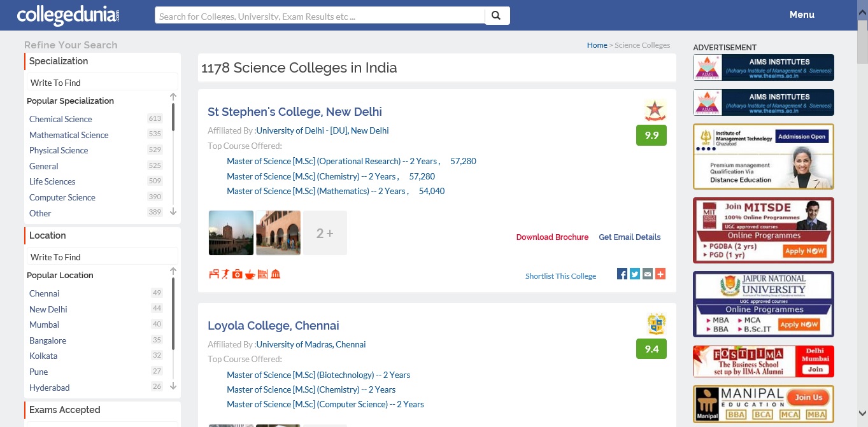Filter by Chemical Science specialization
This screenshot has height=427, width=868.
[60, 119]
